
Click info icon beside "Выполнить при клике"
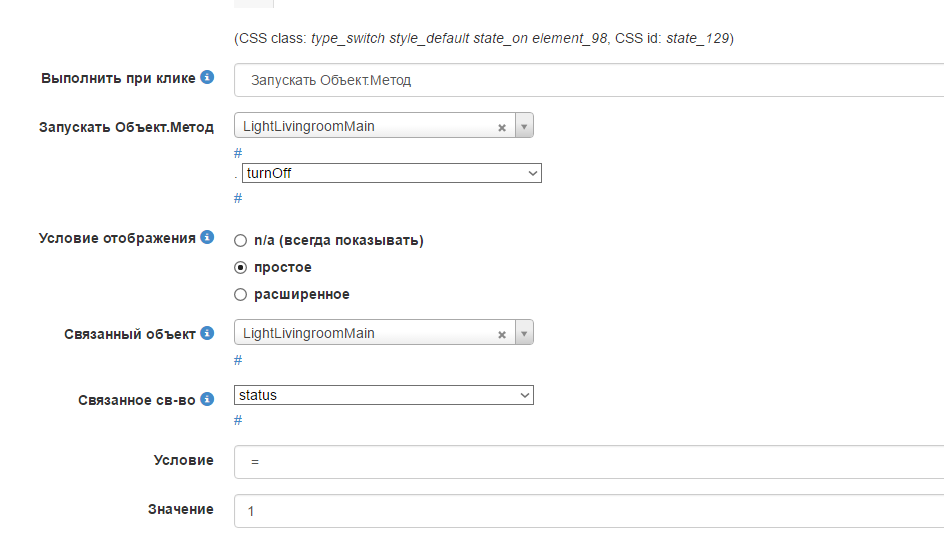207,77
